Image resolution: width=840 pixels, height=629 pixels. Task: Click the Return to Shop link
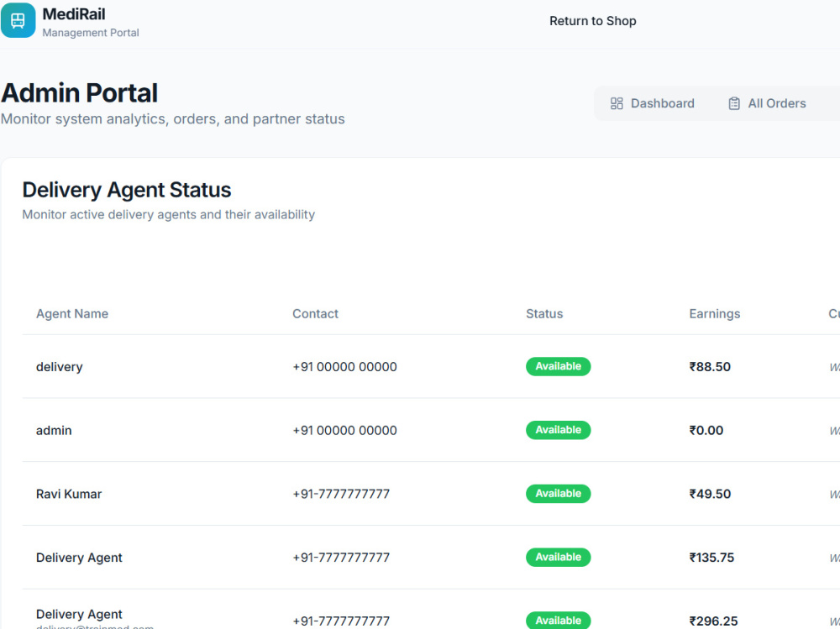pyautogui.click(x=592, y=21)
